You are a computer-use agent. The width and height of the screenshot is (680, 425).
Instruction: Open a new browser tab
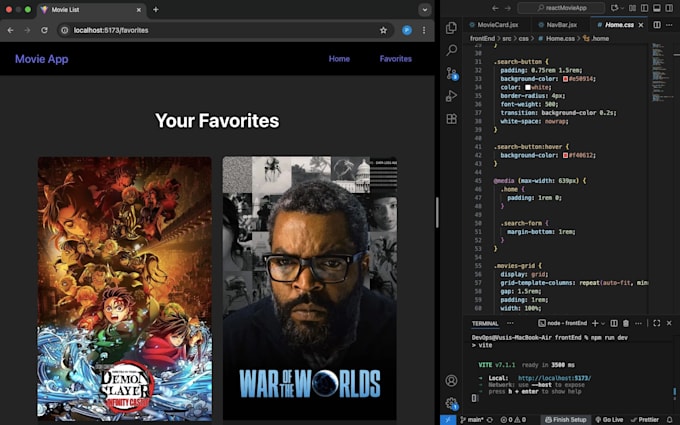coord(156,9)
